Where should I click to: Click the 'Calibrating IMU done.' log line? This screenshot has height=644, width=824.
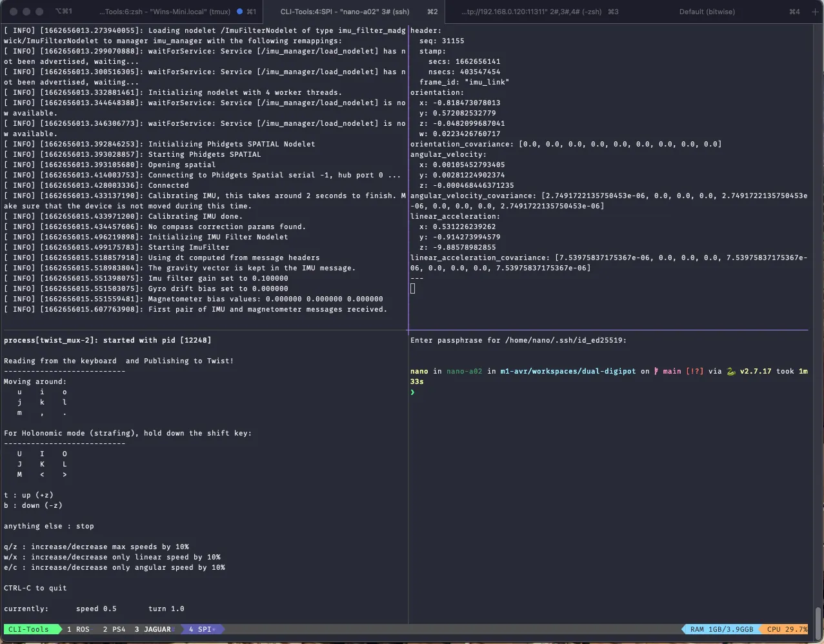[123, 216]
